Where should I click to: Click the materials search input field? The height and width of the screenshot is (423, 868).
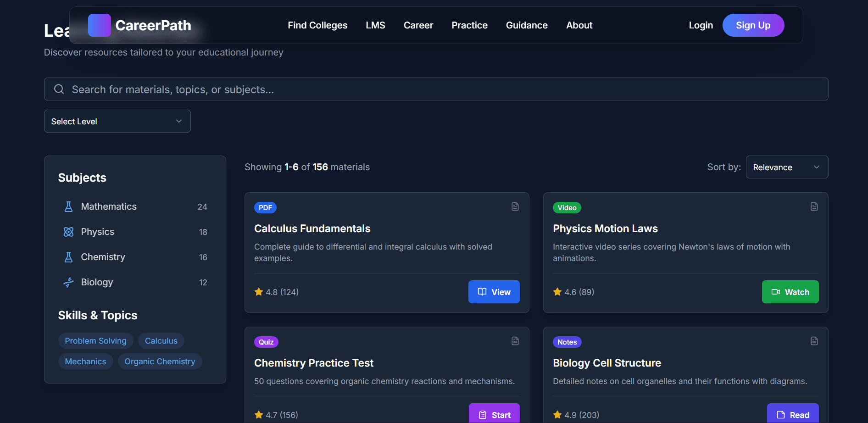click(367, 89)
